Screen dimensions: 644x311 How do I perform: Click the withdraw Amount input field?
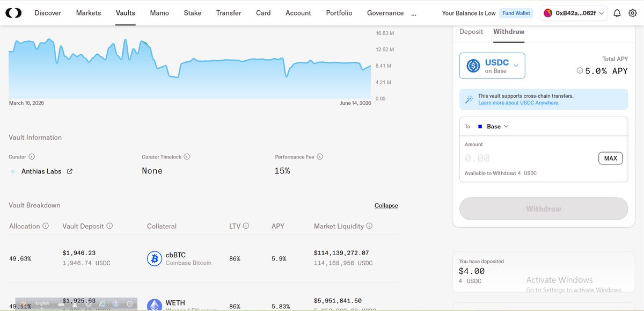point(529,158)
